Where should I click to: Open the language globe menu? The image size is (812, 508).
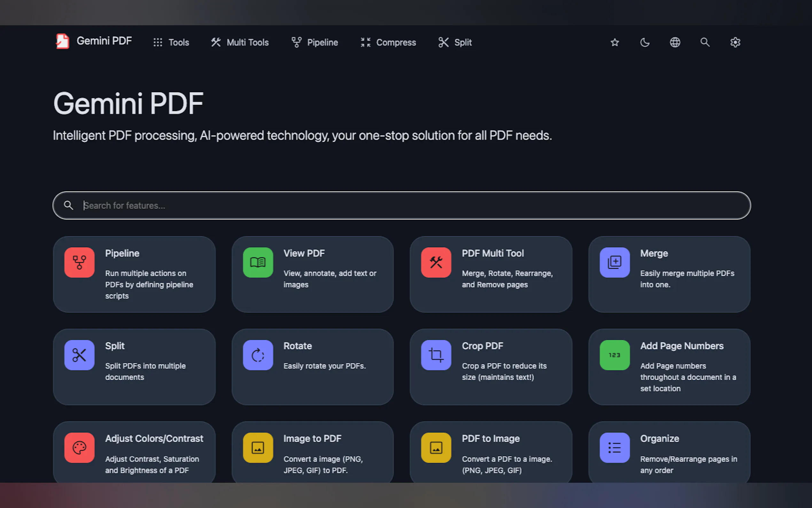point(675,42)
